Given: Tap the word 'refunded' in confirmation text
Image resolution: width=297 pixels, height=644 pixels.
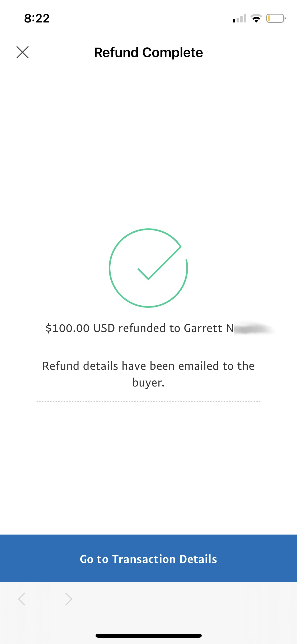Looking at the screenshot, I should pos(143,328).
